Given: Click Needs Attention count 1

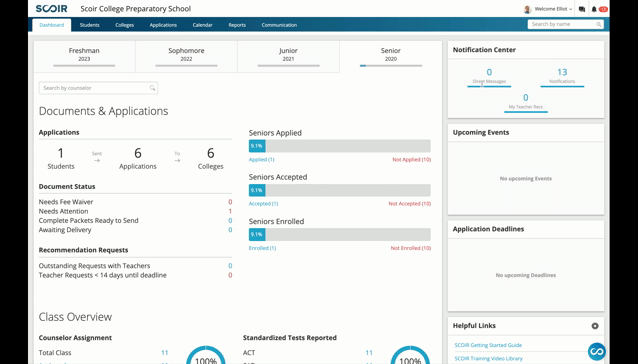Looking at the screenshot, I should 230,211.
